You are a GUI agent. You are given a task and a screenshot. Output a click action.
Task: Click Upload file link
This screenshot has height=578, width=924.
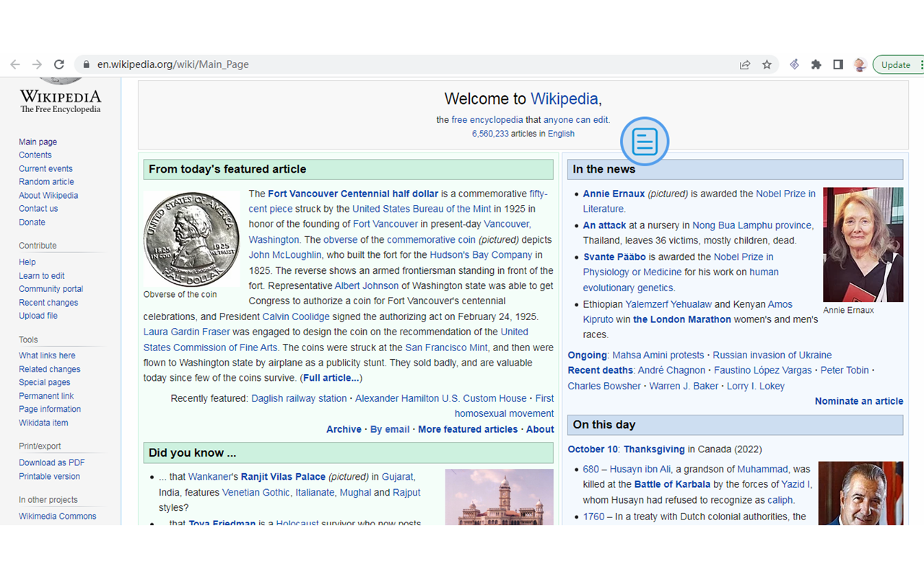click(38, 316)
